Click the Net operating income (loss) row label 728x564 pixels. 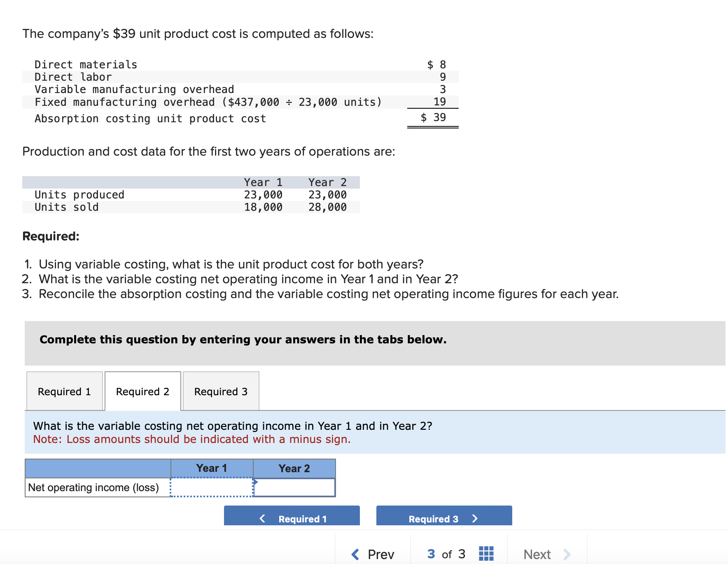pos(93,487)
